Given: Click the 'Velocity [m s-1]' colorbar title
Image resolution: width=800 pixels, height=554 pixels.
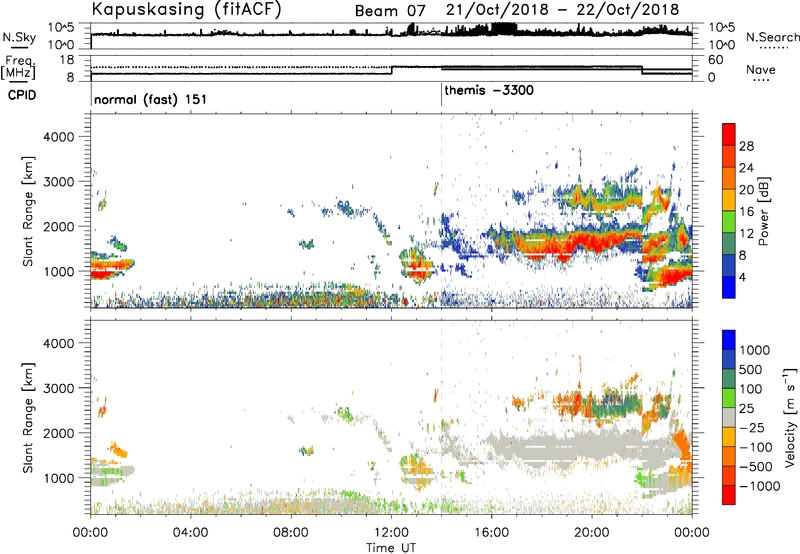Looking at the screenshot, I should [x=790, y=417].
